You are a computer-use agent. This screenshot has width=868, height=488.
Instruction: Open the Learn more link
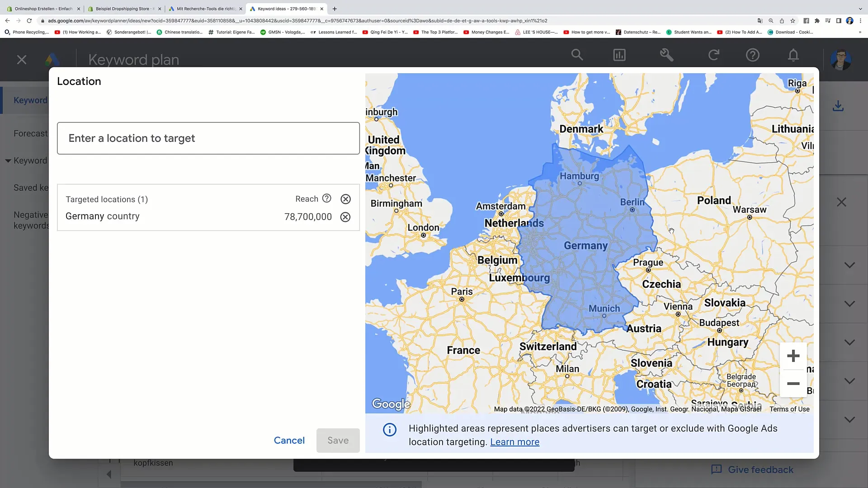click(x=515, y=442)
